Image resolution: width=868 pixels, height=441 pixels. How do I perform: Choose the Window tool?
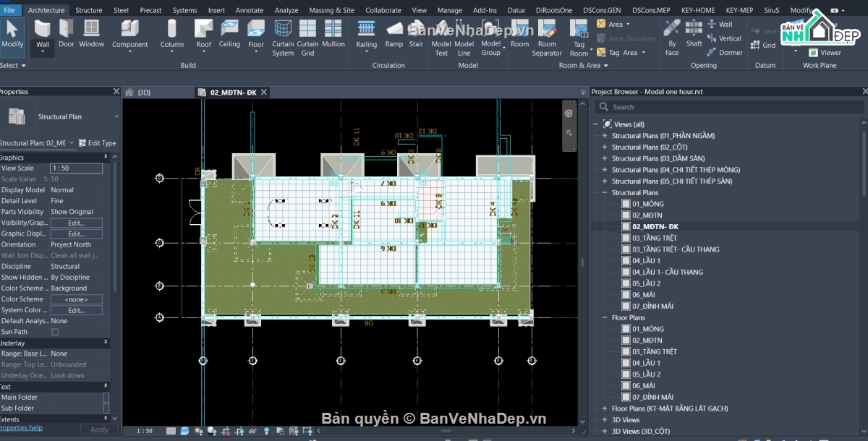(92, 34)
